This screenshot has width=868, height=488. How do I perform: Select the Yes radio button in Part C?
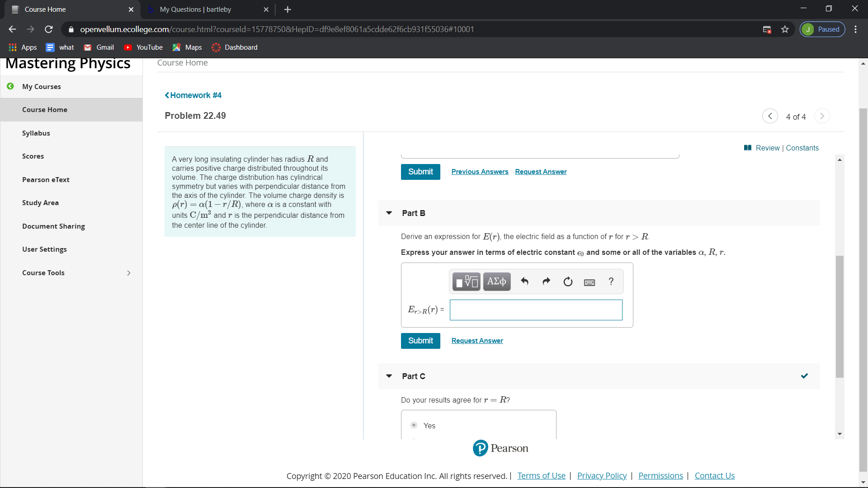(x=414, y=425)
